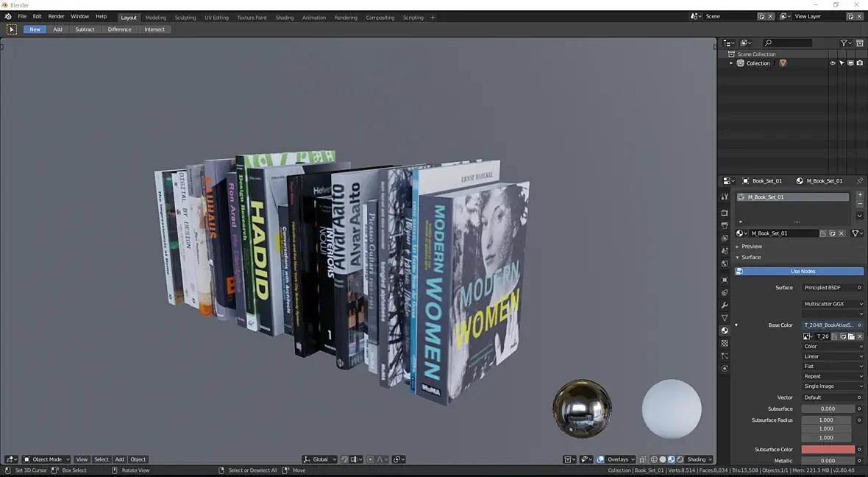868x477 pixels.
Task: Open the Repeat extension dropdown
Action: pyautogui.click(x=833, y=376)
